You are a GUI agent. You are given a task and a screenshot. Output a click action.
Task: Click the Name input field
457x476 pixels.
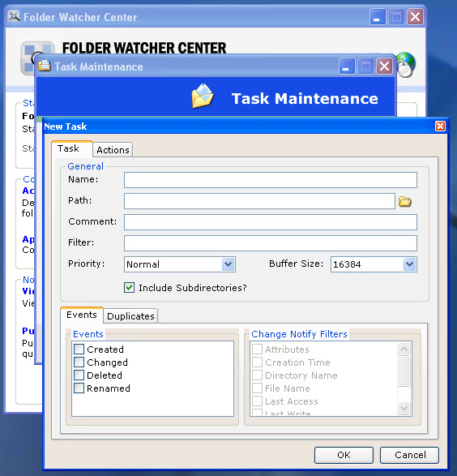point(271,180)
